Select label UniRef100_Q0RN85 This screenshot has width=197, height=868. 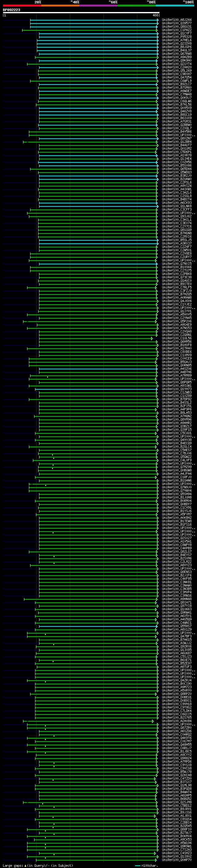(x=177, y=365)
